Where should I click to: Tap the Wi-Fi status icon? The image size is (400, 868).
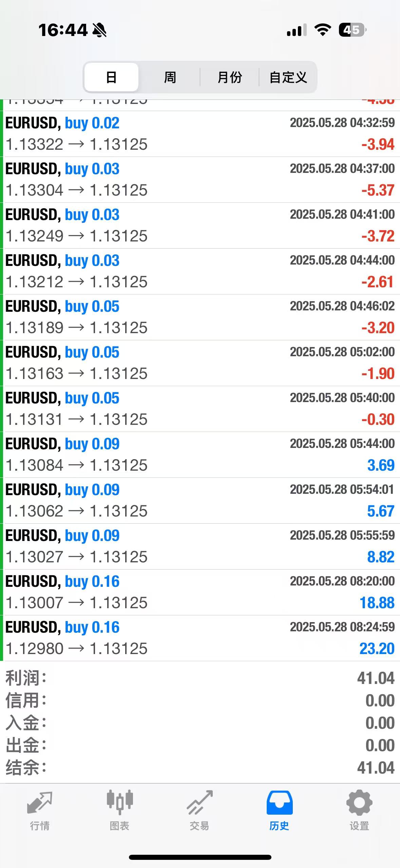click(323, 30)
